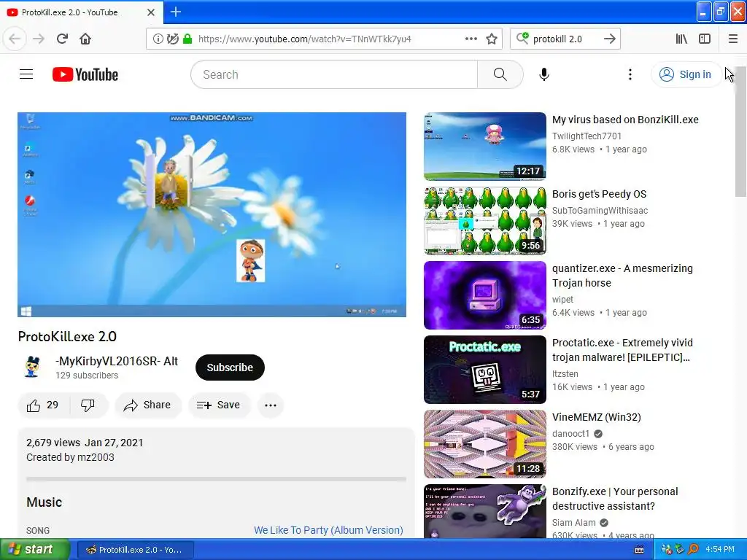Go to the YouTube home via the logo
Viewport: 747px width, 560px height.
tap(85, 74)
